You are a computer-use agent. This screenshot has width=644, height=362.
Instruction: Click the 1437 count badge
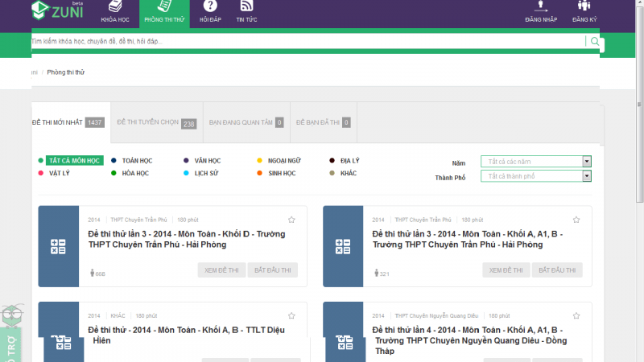[x=94, y=122]
